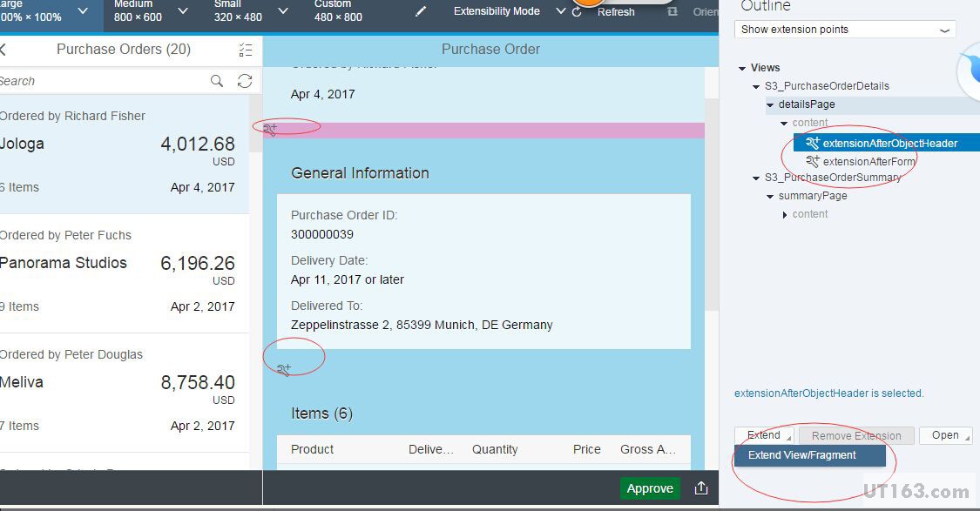
Task: Click the share icon next to Approve
Action: click(x=701, y=488)
